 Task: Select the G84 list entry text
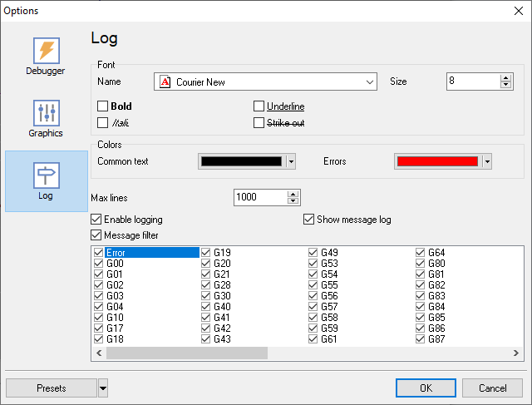tap(436, 307)
